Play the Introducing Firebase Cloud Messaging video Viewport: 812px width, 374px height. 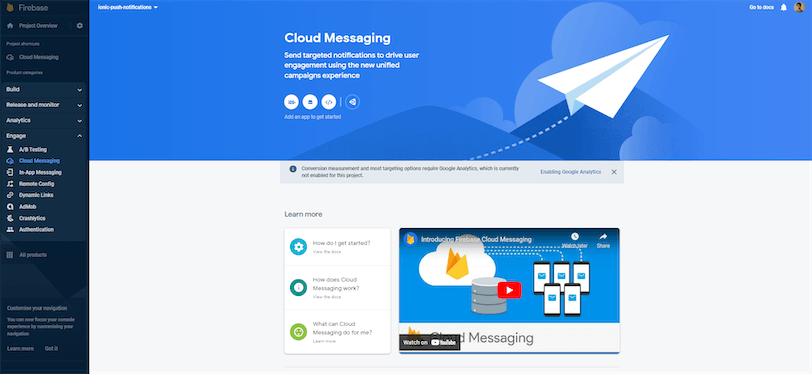(x=509, y=290)
